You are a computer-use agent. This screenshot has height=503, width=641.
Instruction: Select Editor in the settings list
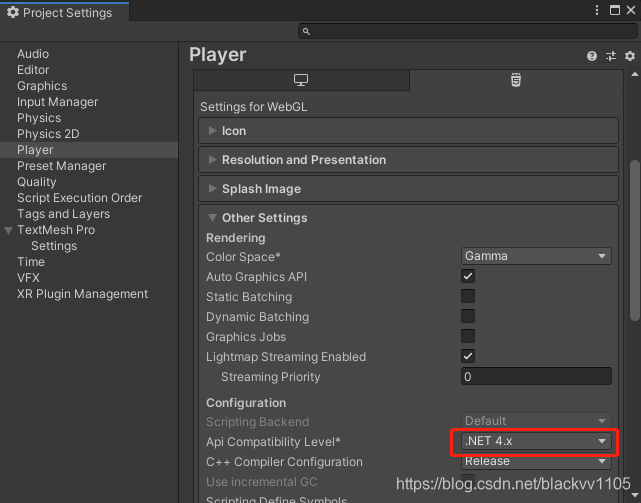33,70
